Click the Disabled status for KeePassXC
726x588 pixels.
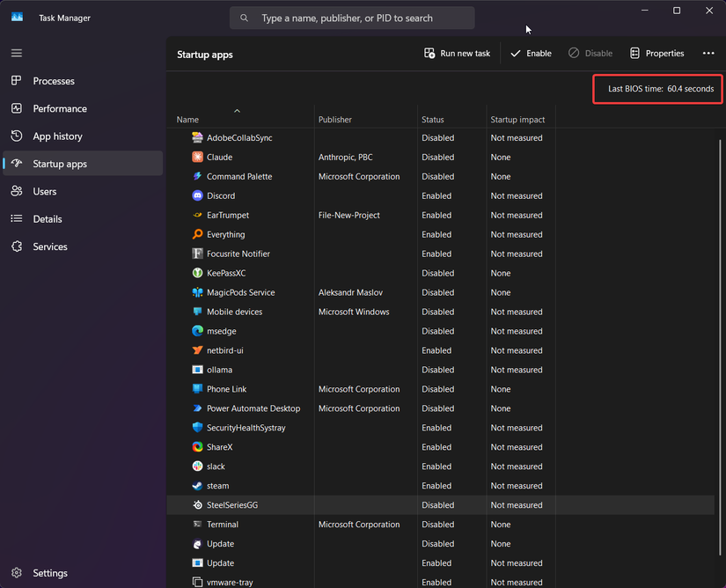click(437, 273)
